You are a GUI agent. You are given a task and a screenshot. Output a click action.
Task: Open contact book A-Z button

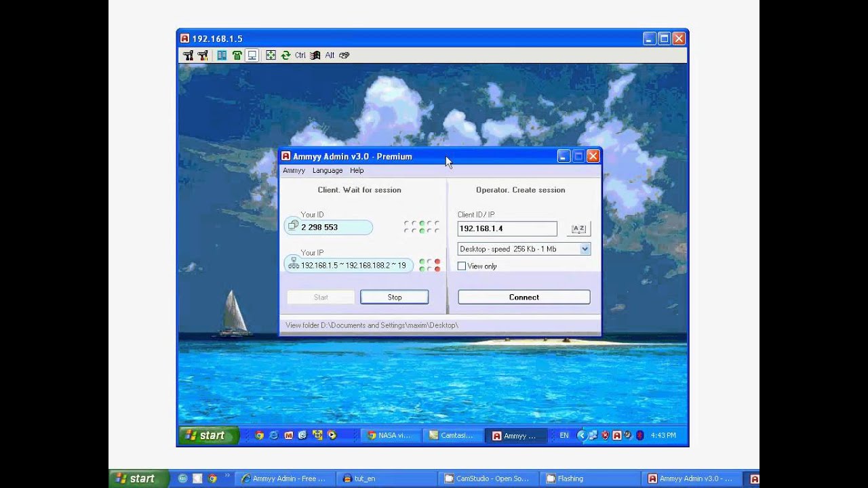point(578,229)
